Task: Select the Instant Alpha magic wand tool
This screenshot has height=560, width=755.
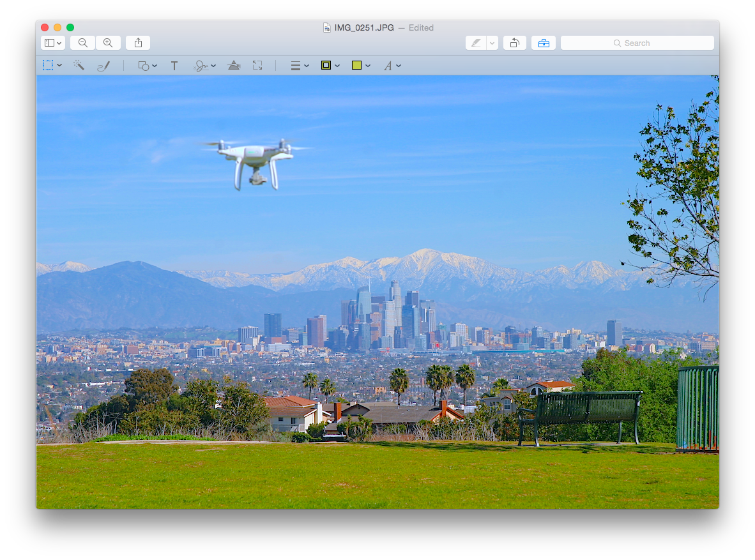Action: coord(79,65)
